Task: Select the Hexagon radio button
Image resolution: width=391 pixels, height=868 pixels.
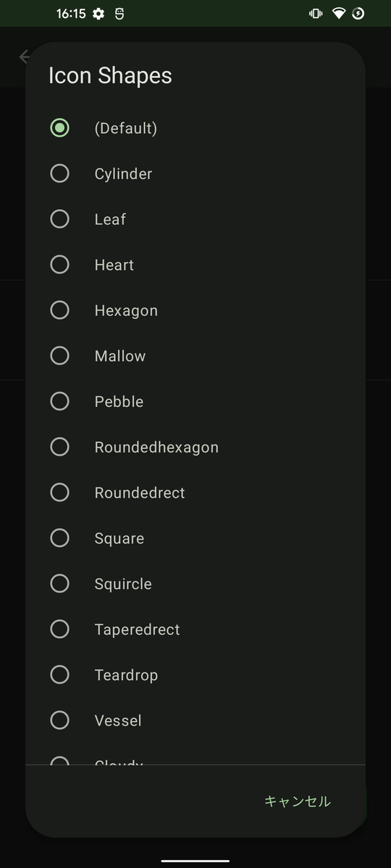Action: [195, 310]
